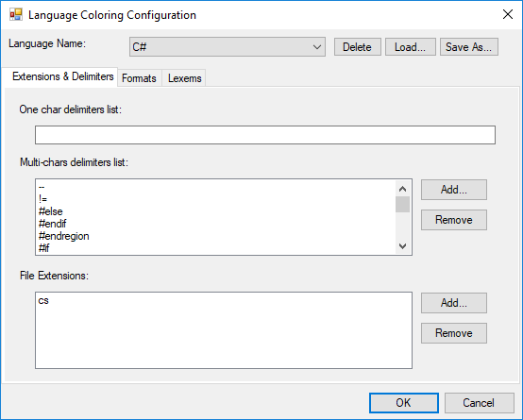Click the delimiters list scroll up arrow
Viewport: 523px width, 420px height.
402,189
